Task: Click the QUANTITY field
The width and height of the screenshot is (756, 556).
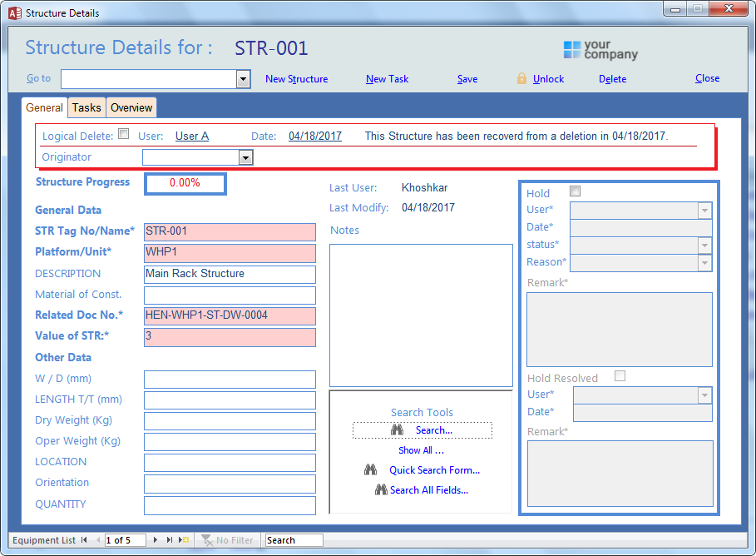Action: click(x=230, y=505)
